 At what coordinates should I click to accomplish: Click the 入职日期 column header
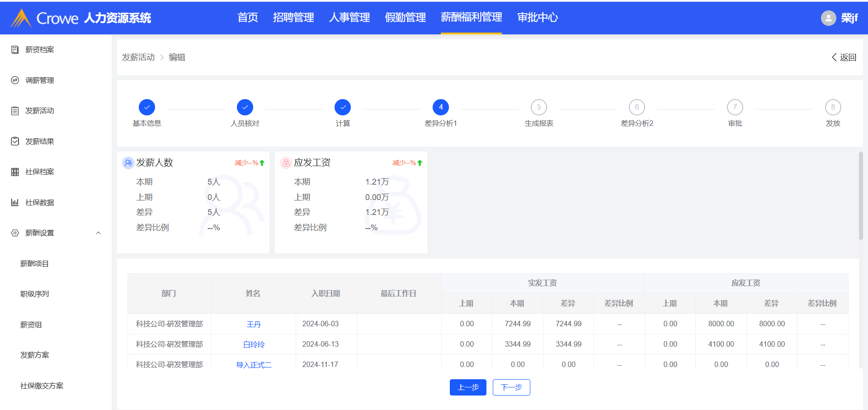(326, 294)
